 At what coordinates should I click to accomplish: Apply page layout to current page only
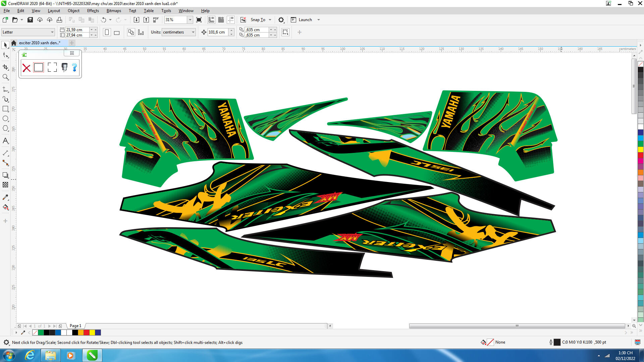pos(141,32)
